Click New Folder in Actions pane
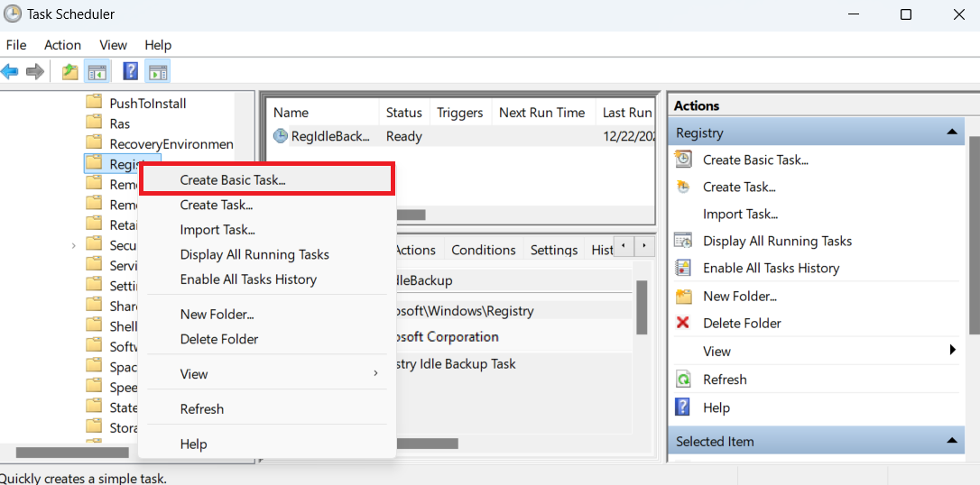Viewport: 980px width, 485px height. (739, 296)
